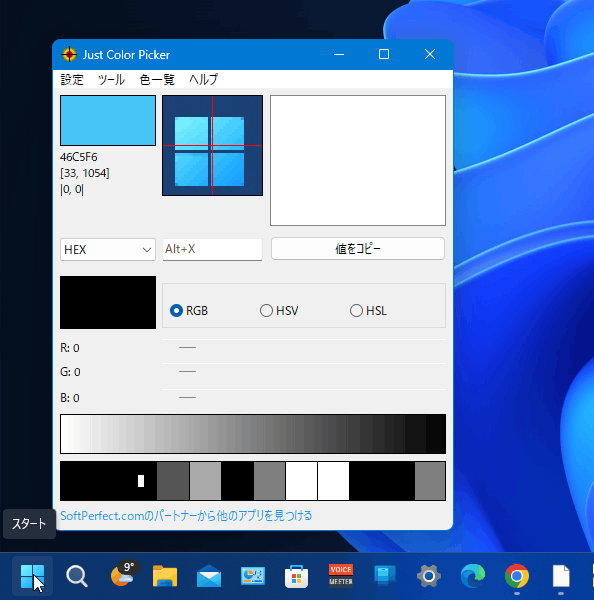
Task: Open File Explorer from the taskbar
Action: [x=165, y=576]
